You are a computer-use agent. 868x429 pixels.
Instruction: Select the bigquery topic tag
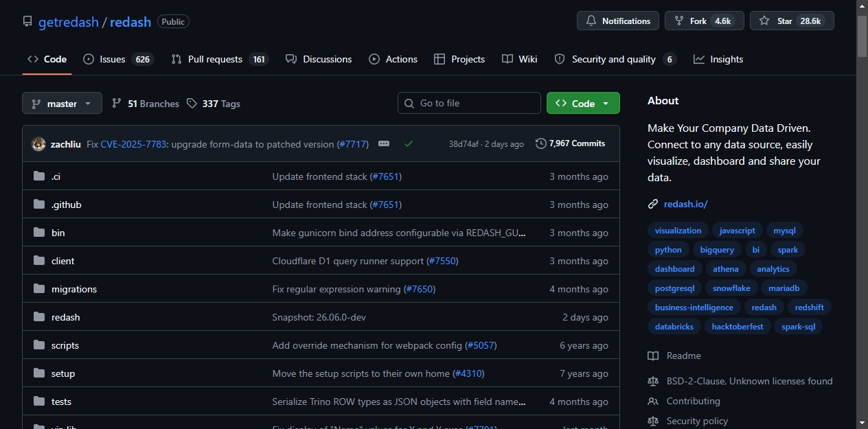[x=717, y=250]
